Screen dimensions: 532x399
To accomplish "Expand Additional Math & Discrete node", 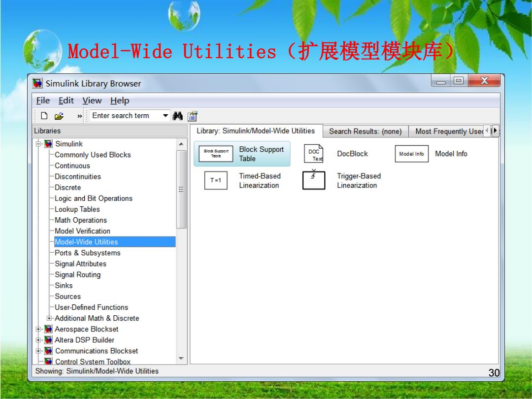I will click(49, 318).
